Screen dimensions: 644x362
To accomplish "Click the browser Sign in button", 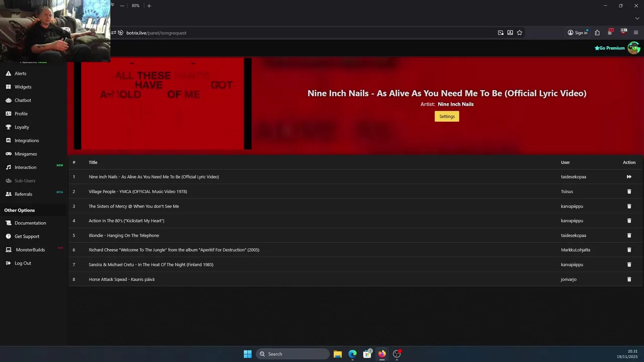I will click(x=578, y=33).
